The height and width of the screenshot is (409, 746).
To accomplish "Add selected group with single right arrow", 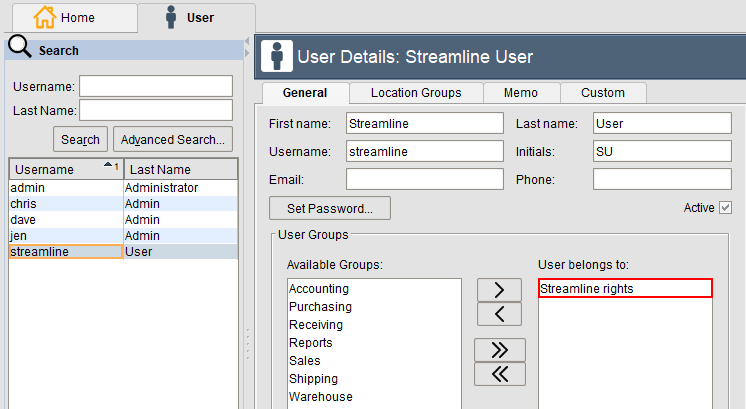I will 499,289.
